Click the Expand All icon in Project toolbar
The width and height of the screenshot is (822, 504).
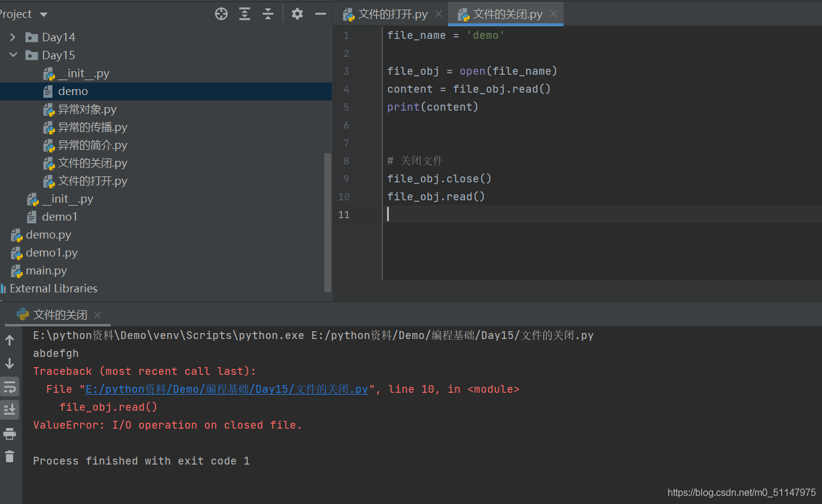coord(245,14)
